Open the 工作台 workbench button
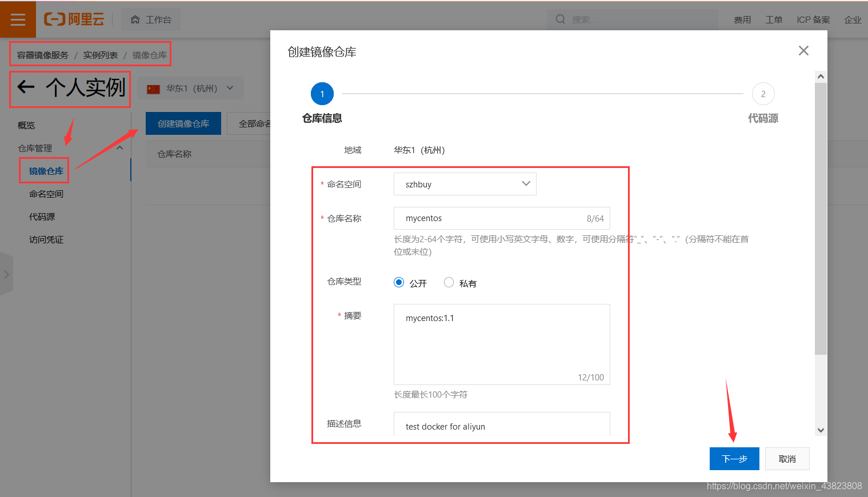 (x=151, y=19)
